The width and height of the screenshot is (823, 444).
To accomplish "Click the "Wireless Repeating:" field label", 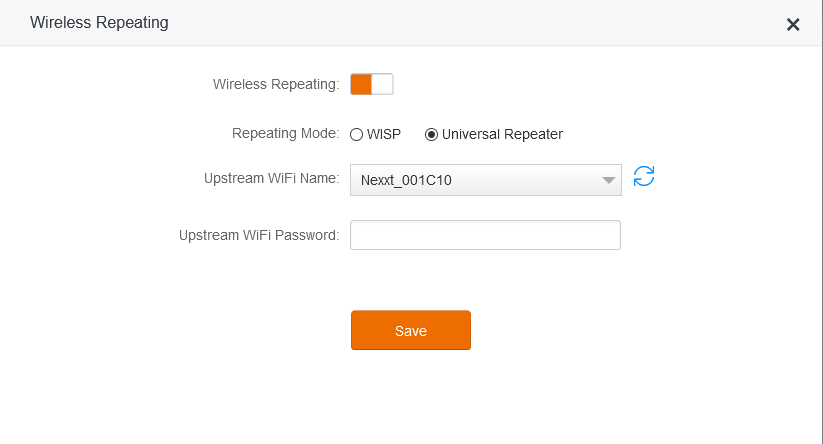I will tap(276, 84).
